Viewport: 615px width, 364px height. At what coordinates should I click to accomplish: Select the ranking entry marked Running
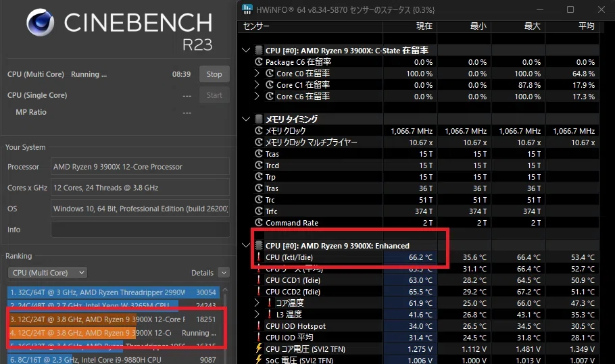pyautogui.click(x=114, y=333)
